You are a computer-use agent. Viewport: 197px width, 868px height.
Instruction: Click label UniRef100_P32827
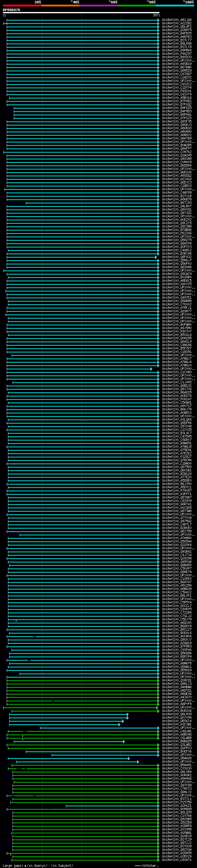point(176,457)
